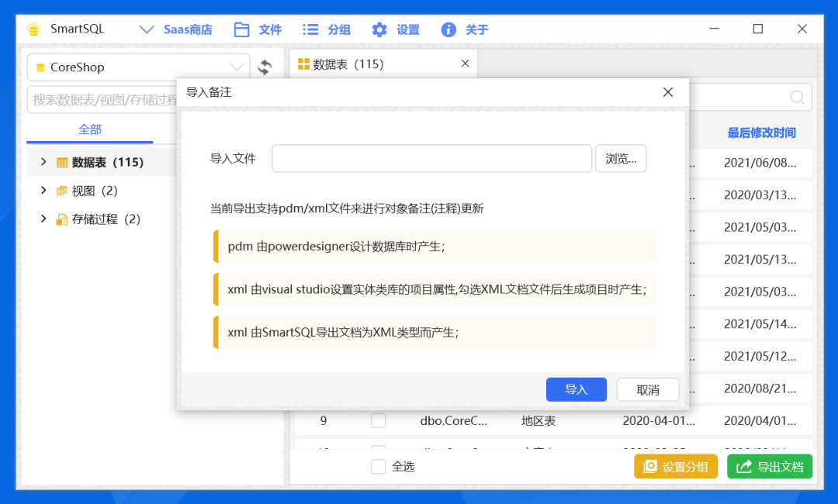Minimize the SmartSQL window
The image size is (838, 504).
(714, 29)
